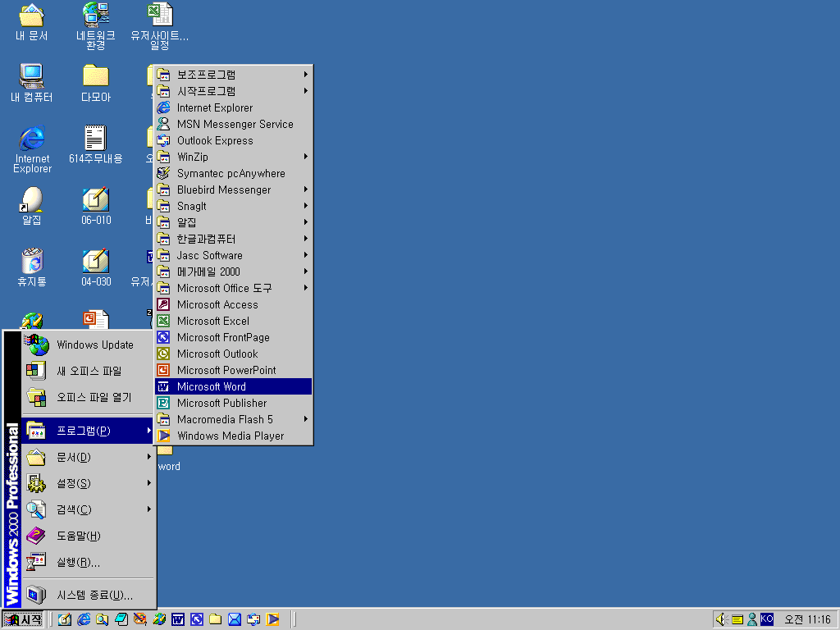This screenshot has width=840, height=630.
Task: Choose Internet Explorer in the programs menu
Action: tap(233, 107)
